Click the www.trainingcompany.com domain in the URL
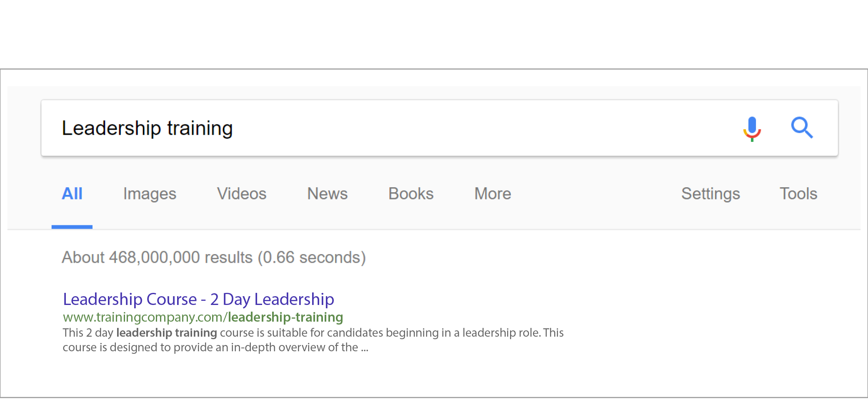This screenshot has height=408, width=868. pyautogui.click(x=143, y=317)
